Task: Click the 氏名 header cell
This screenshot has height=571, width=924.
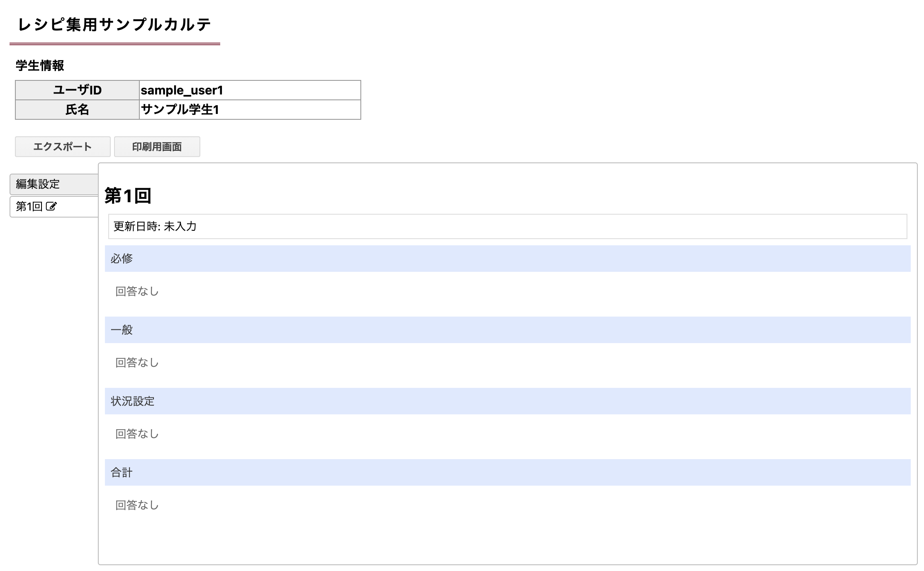Action: point(77,109)
